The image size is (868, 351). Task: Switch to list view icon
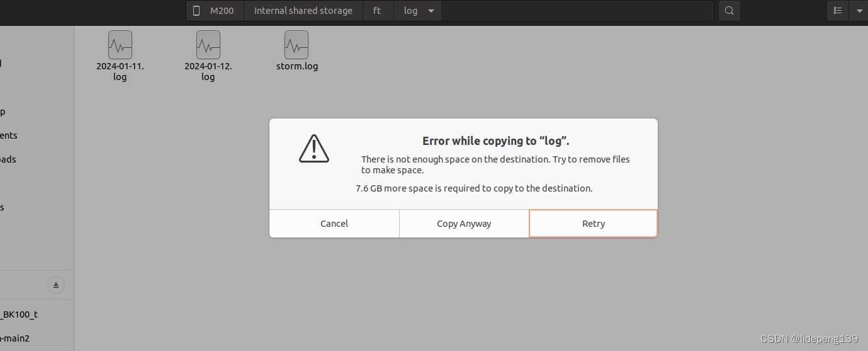[x=837, y=11]
